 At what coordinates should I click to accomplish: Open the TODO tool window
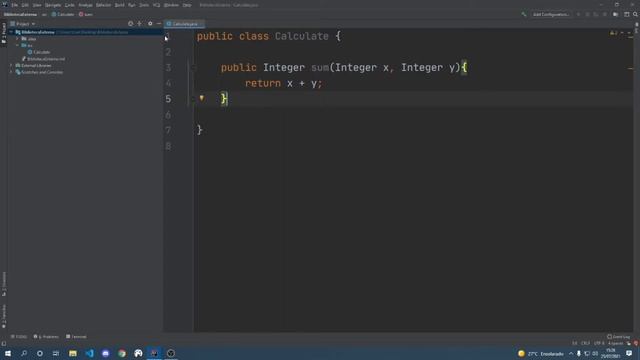(19, 337)
